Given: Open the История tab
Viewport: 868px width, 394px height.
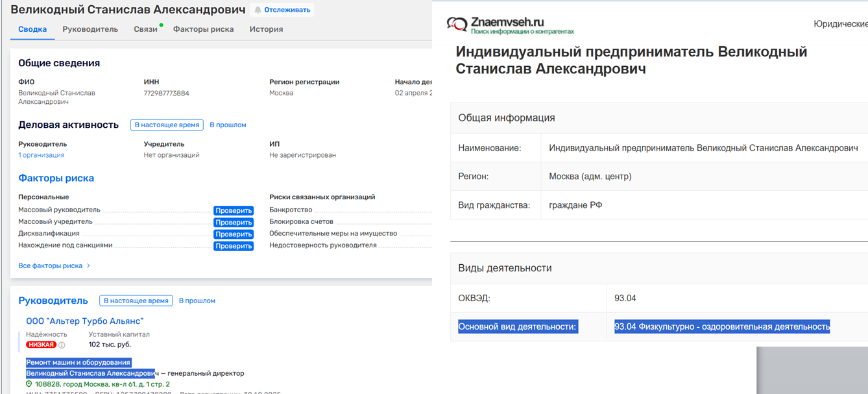Looking at the screenshot, I should point(266,29).
